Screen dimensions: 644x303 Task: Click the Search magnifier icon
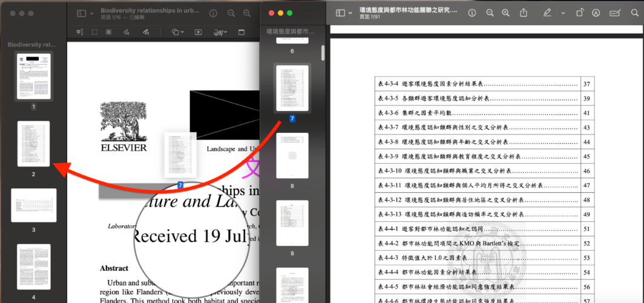click(635, 13)
